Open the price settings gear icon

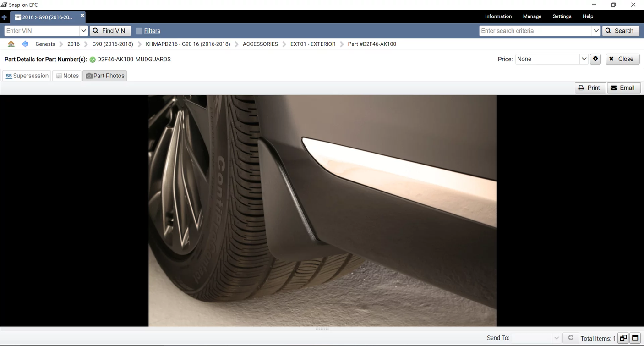[x=595, y=59]
